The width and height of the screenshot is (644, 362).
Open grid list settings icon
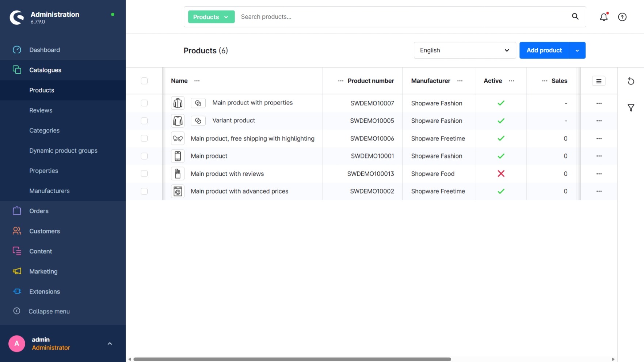point(598,81)
